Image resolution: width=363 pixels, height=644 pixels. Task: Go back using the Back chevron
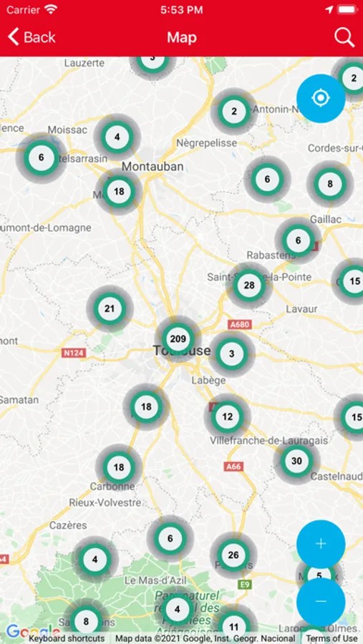32,37
